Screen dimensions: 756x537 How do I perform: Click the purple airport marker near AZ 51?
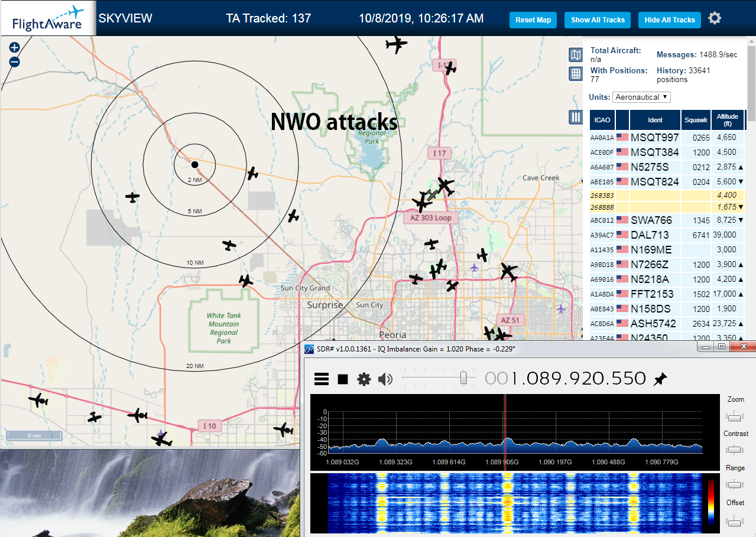[561, 308]
